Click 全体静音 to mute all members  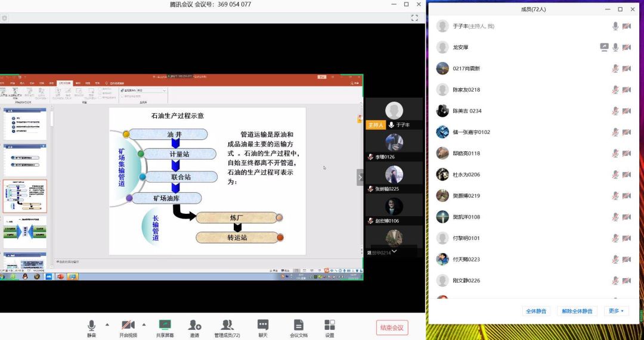537,311
